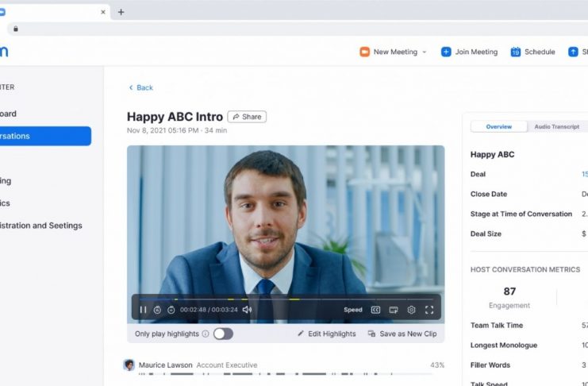Image resolution: width=588 pixels, height=386 pixels.
Task: Click 'Deal Size' field label
Action: tap(486, 234)
